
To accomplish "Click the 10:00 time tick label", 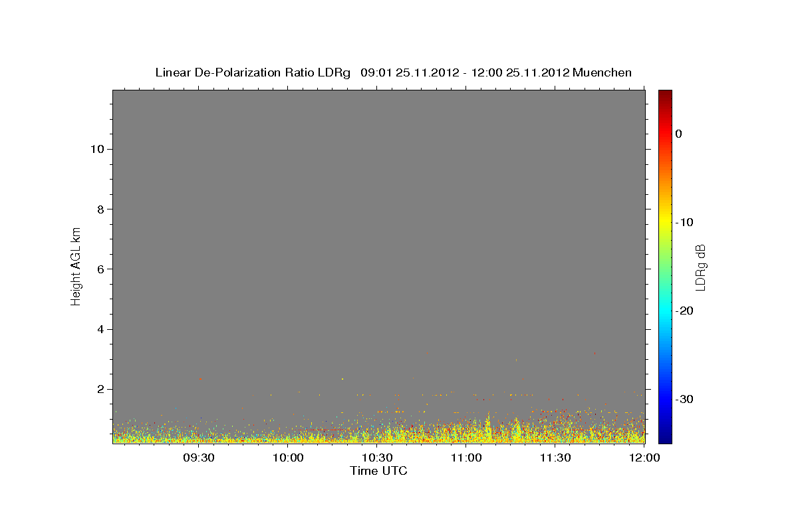I will click(289, 458).
